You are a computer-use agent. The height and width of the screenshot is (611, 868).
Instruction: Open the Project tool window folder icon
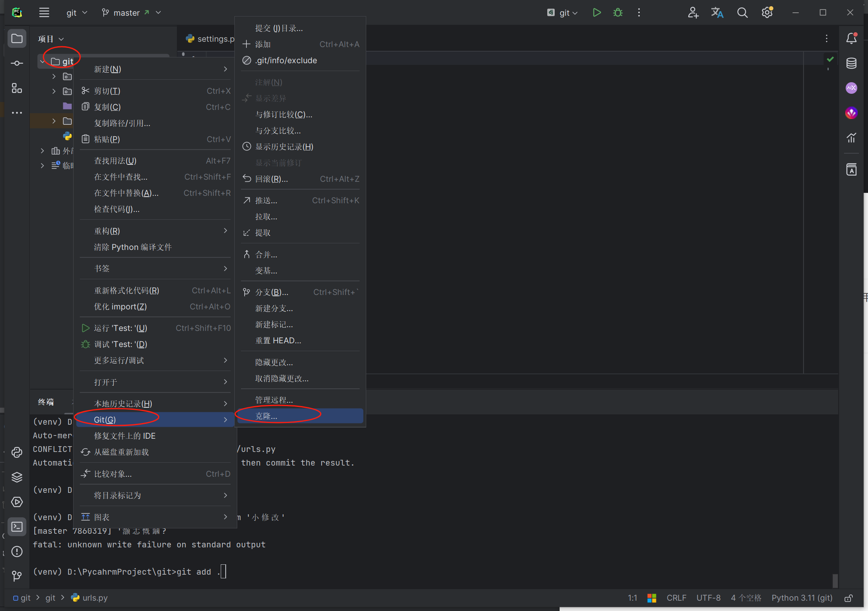point(17,39)
